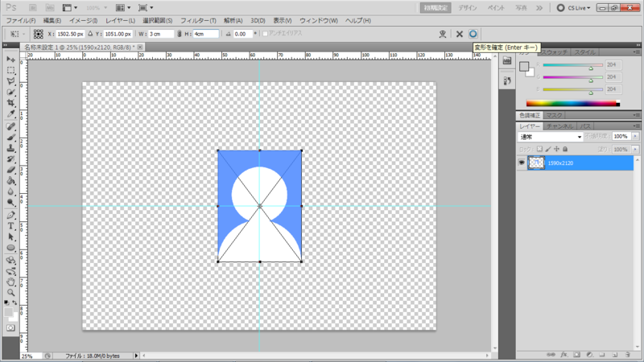Switch to the Swatches tab
Screen dimensions: 644x362
point(555,52)
